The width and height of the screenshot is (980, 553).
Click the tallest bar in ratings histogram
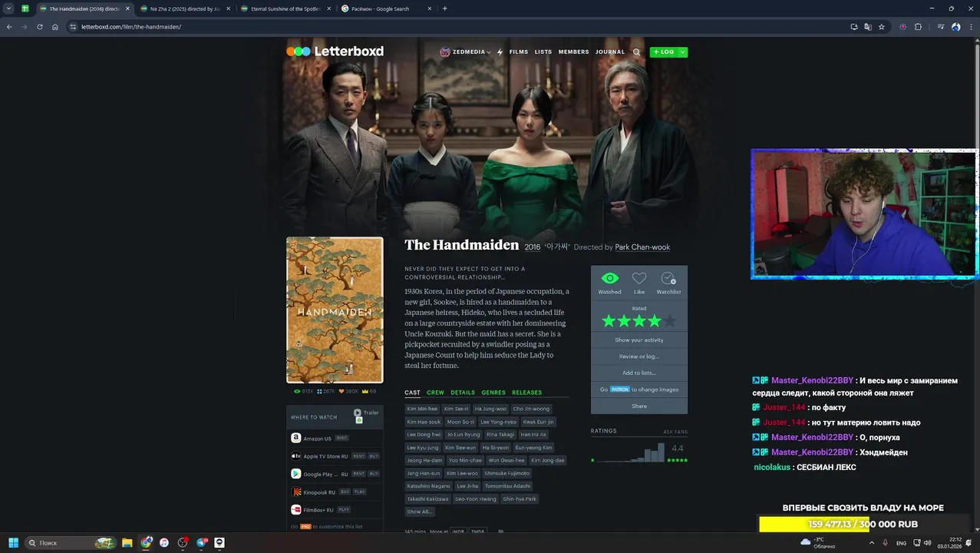tap(662, 452)
